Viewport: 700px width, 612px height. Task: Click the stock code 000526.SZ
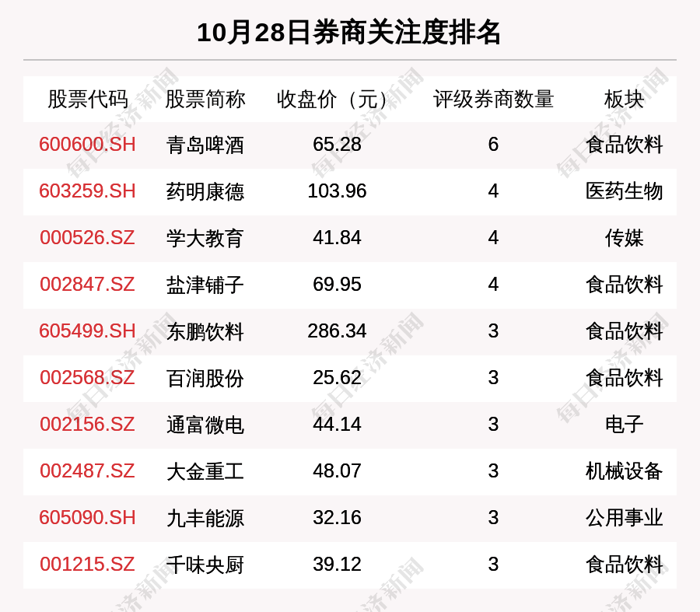(x=86, y=238)
